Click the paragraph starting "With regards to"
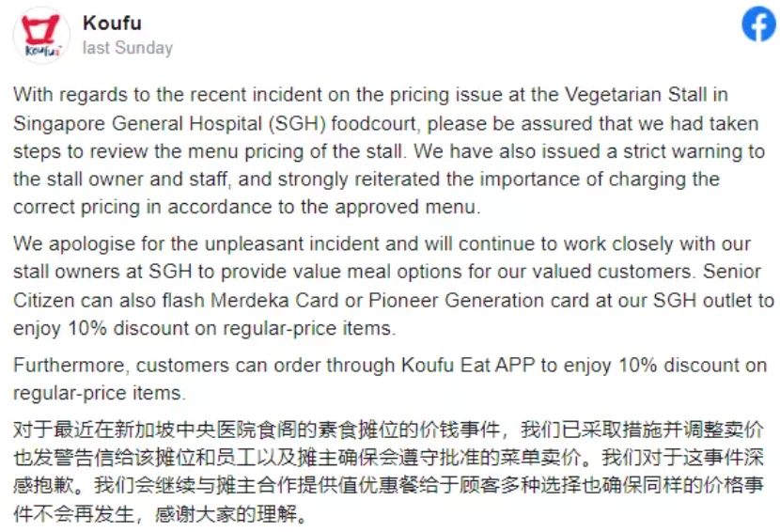This screenshot has height=532, width=780. 389,150
